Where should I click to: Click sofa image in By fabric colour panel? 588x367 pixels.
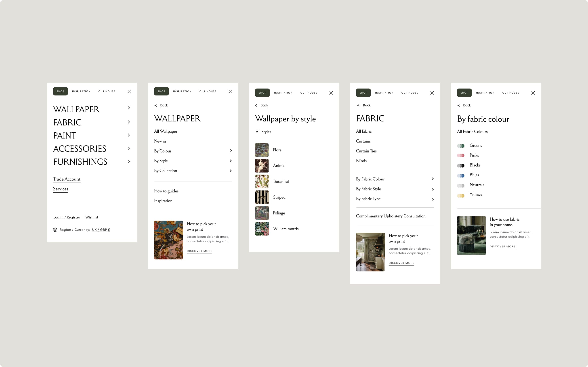(x=471, y=236)
